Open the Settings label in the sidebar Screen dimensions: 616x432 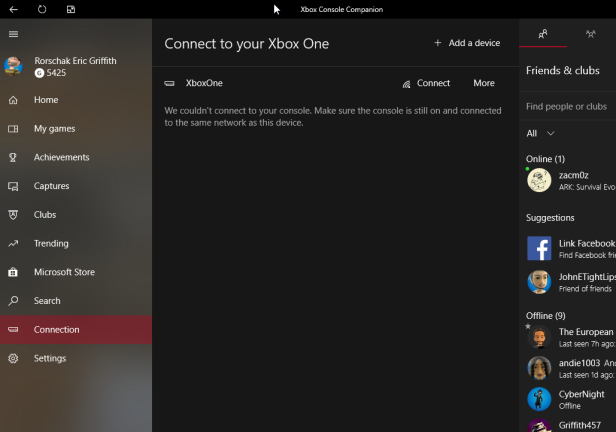(x=50, y=359)
